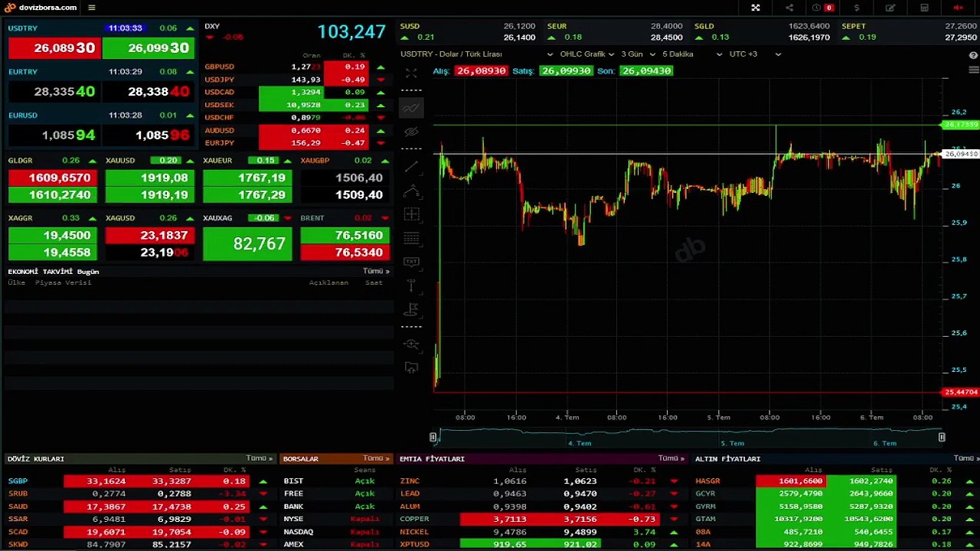Select GBPUSD in the DXY list
Screen dimensions: 980x551
point(220,67)
